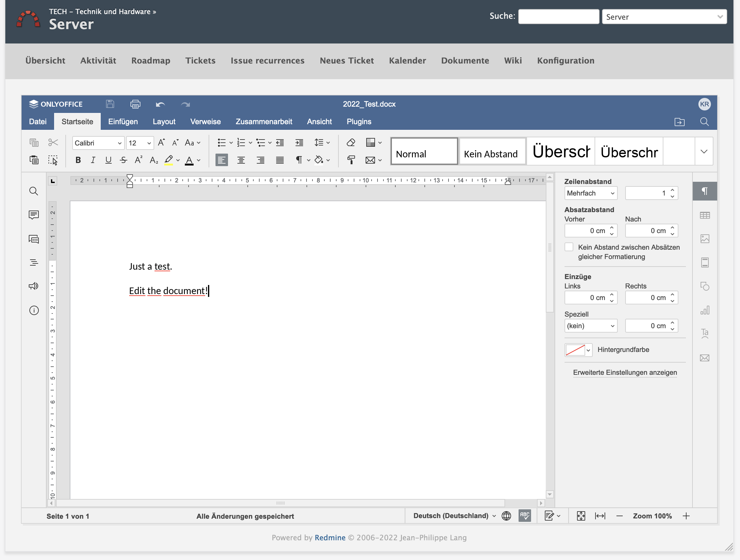Screen dimensions: 740x560
Task: Toggle spell checking in status bar
Action: 525,516
